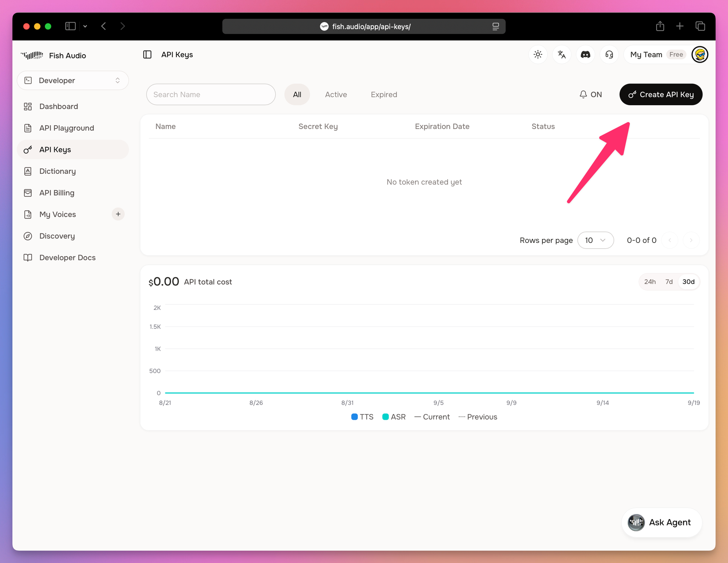Open the user avatar profile
This screenshot has height=563, width=728.
[700, 55]
